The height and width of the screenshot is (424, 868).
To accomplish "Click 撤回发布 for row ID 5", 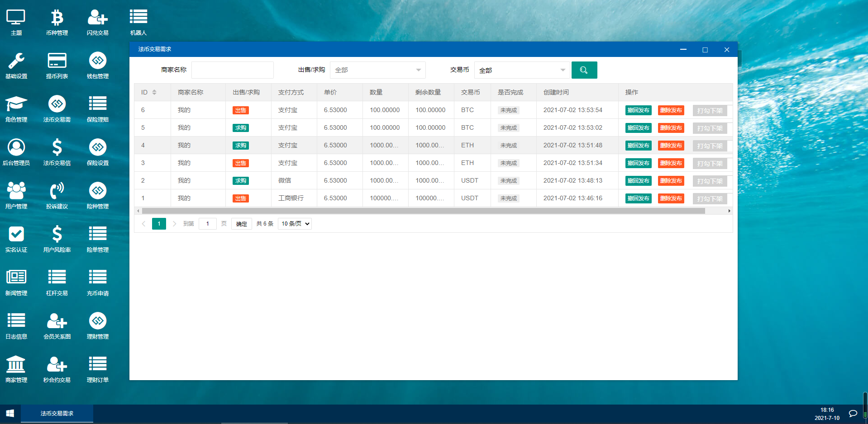I will 639,128.
